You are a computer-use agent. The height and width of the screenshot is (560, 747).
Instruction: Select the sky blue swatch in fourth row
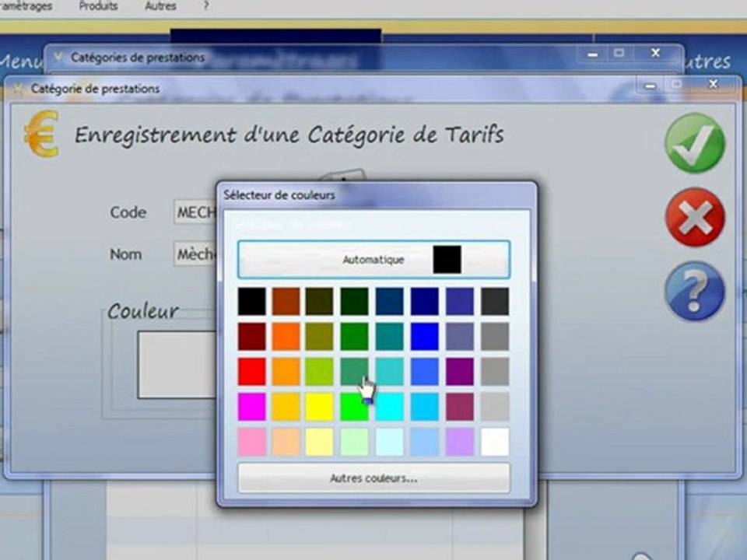point(425,407)
